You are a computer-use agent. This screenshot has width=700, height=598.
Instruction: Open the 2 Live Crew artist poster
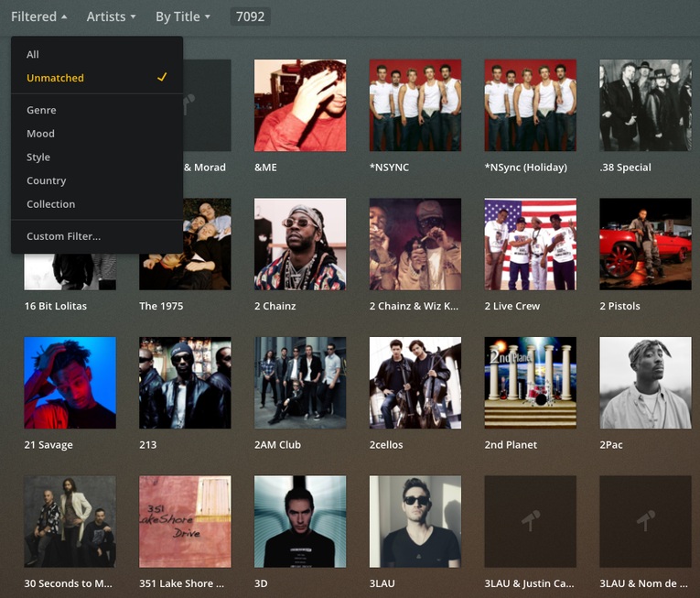[x=531, y=244]
